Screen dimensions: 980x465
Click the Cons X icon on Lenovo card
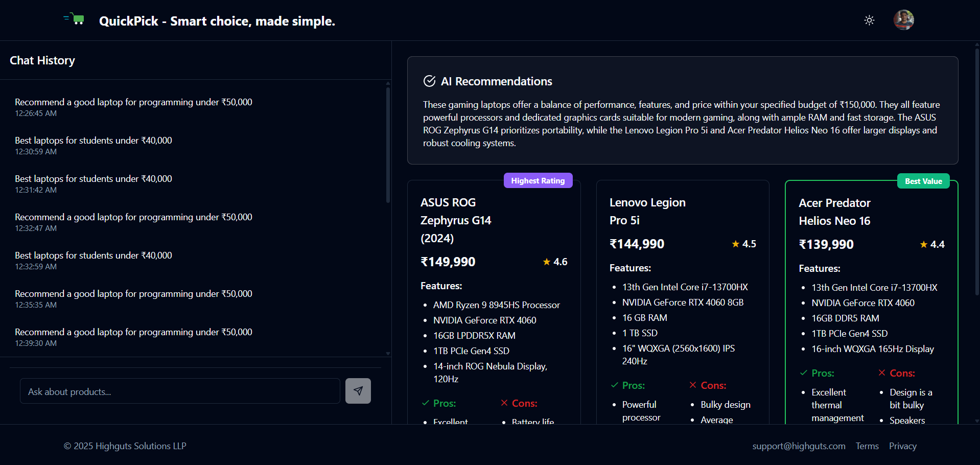point(693,385)
